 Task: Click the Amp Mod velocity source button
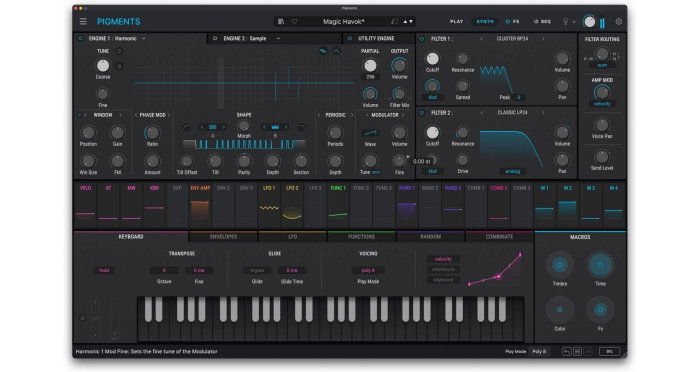coord(602,104)
